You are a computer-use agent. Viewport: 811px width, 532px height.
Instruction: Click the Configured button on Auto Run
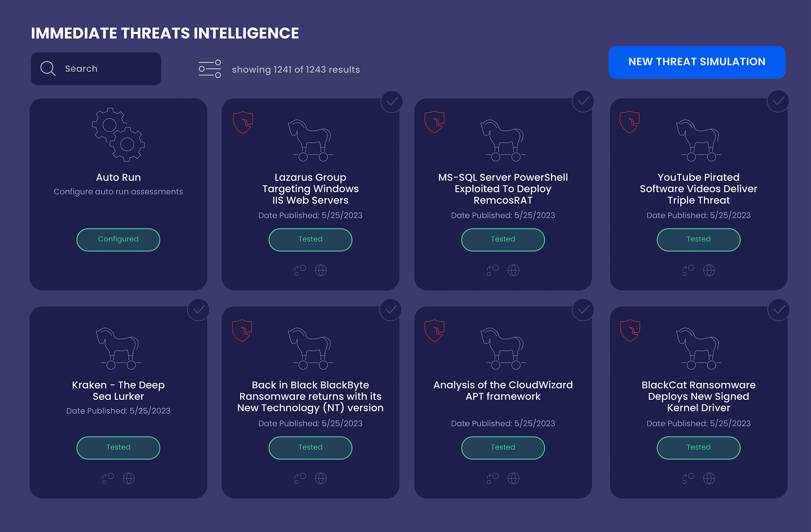click(x=118, y=239)
